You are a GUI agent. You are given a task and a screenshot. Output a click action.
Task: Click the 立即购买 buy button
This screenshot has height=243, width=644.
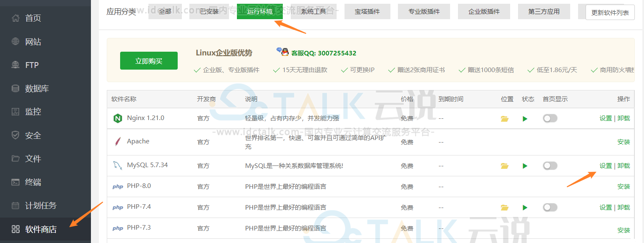point(149,61)
